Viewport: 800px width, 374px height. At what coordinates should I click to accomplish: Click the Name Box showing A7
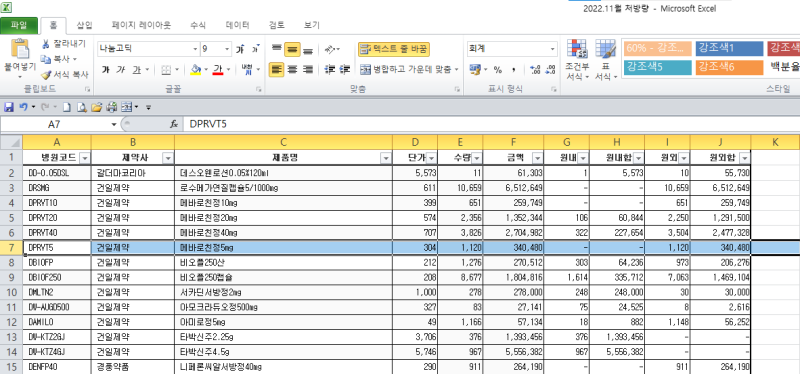[x=55, y=124]
